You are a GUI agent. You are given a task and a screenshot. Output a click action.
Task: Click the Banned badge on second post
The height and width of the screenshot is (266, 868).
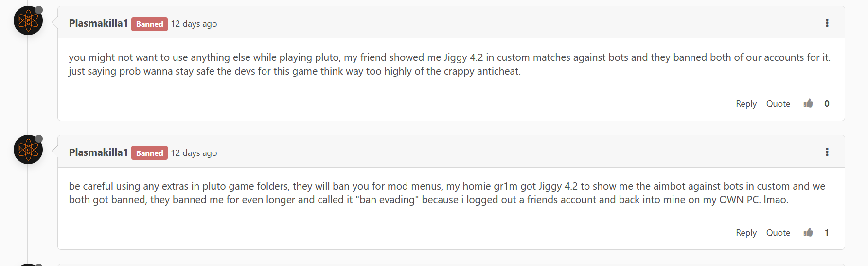(149, 153)
